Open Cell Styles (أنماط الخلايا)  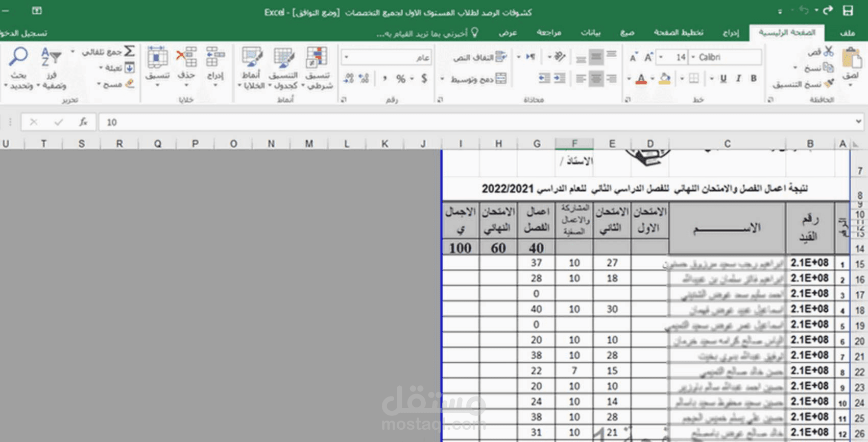pos(251,67)
